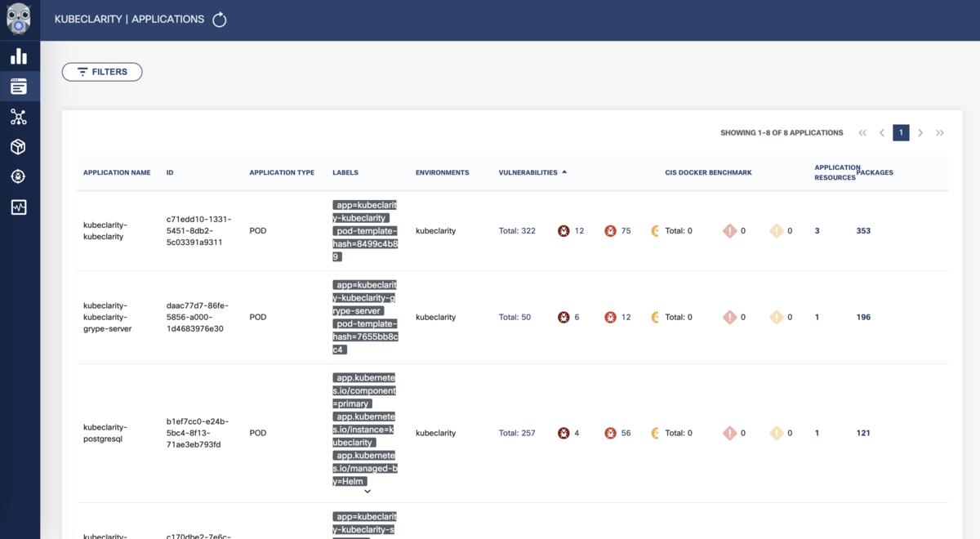Click ID c71edd10-1331-5451-8db2-5c03391a9311
Screen dimensions: 980x539
pyautogui.click(x=199, y=231)
